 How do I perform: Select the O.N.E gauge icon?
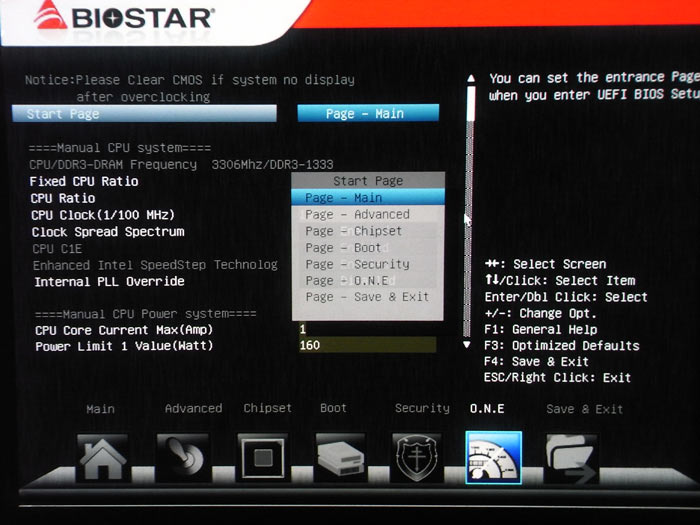494,458
